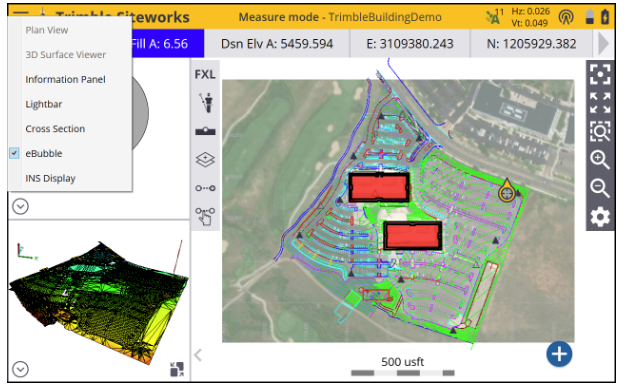Expand the eBubble panel dropdown circle

(20, 206)
